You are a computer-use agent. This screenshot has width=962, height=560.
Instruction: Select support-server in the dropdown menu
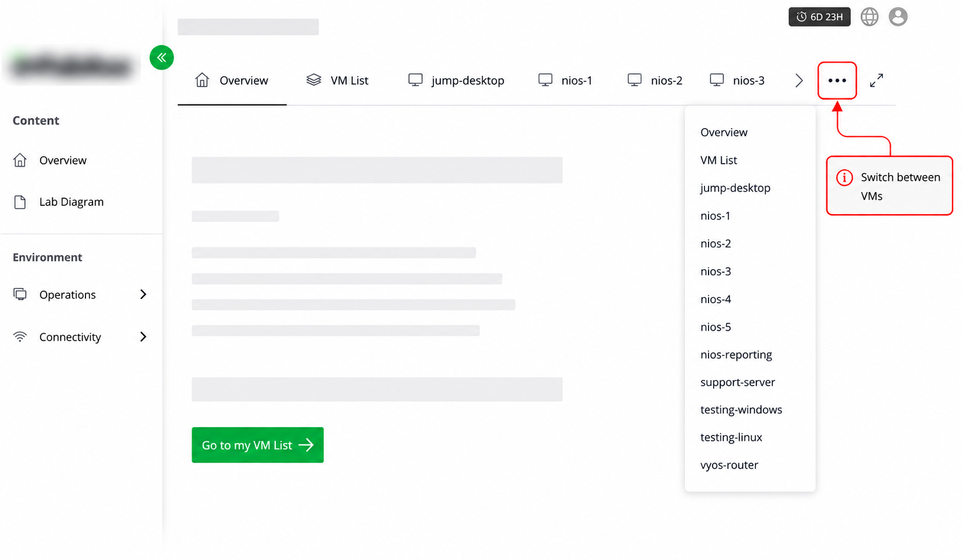738,382
